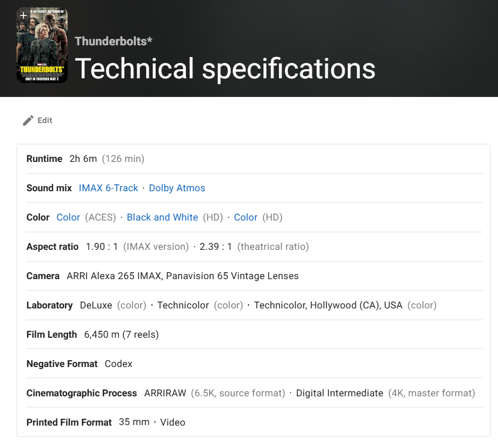This screenshot has width=498, height=448.
Task: Open the Dolby Atmos link
Action: pyautogui.click(x=177, y=188)
